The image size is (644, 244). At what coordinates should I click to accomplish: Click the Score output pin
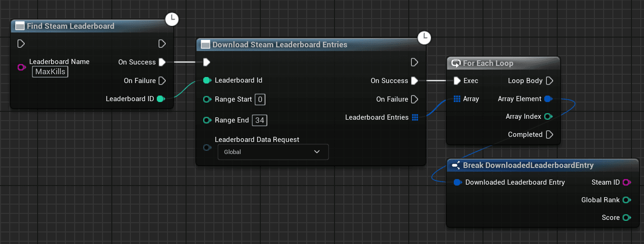coord(626,218)
